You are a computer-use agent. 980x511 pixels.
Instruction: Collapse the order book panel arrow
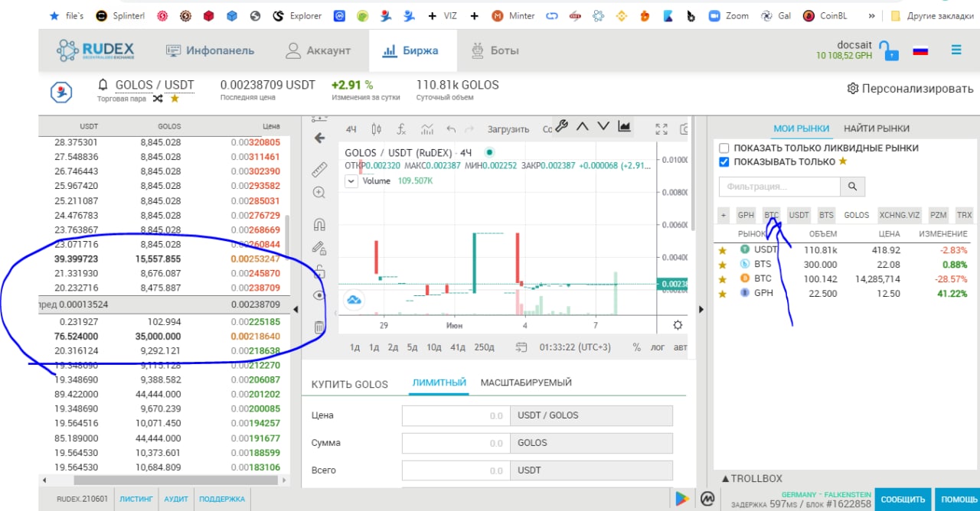[x=296, y=309]
